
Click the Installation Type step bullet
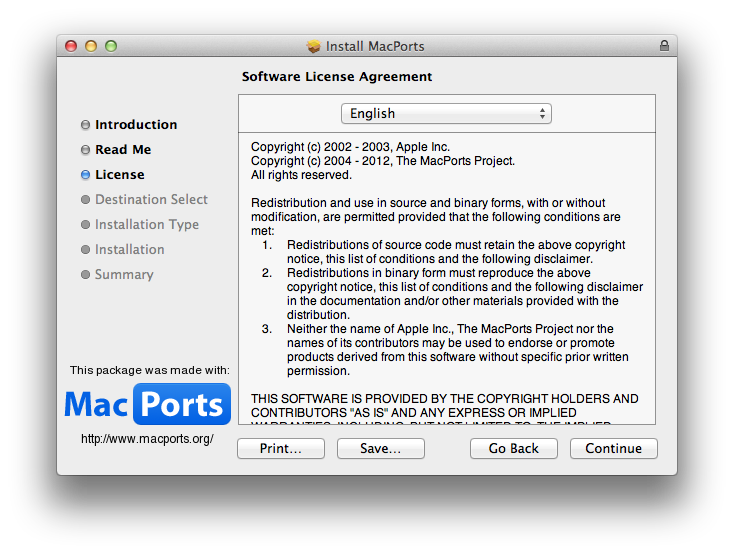pyautogui.click(x=85, y=224)
